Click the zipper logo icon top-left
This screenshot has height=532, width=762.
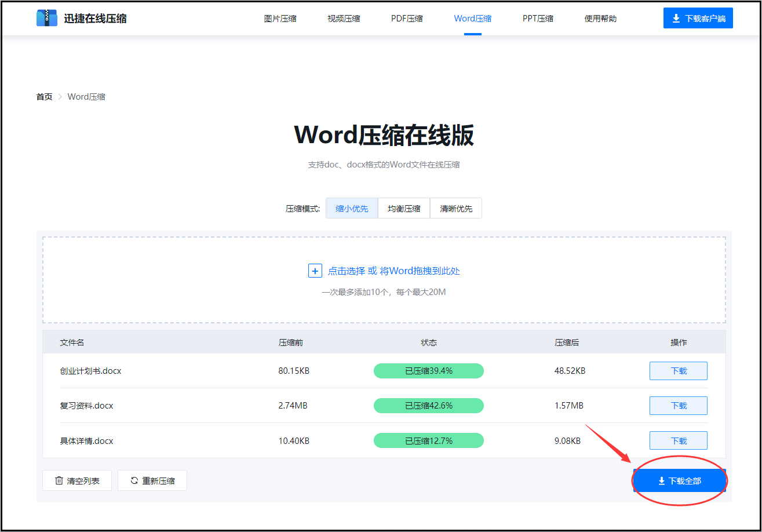click(x=46, y=17)
